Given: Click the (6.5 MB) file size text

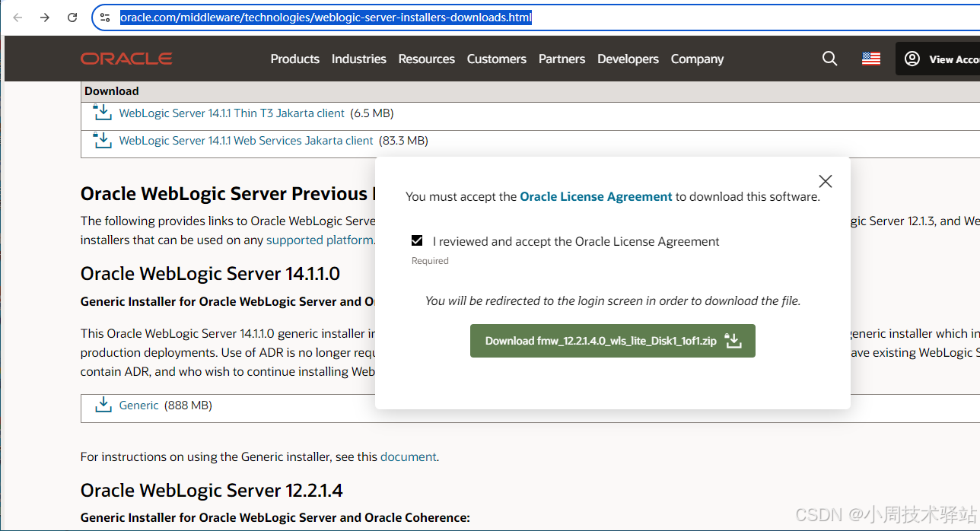Looking at the screenshot, I should click(371, 113).
